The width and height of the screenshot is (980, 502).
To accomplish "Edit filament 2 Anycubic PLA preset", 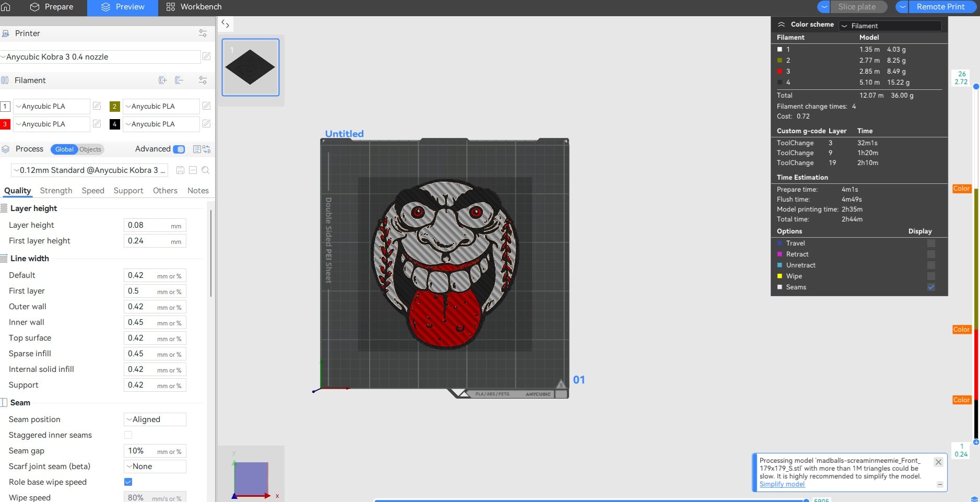I will point(207,106).
